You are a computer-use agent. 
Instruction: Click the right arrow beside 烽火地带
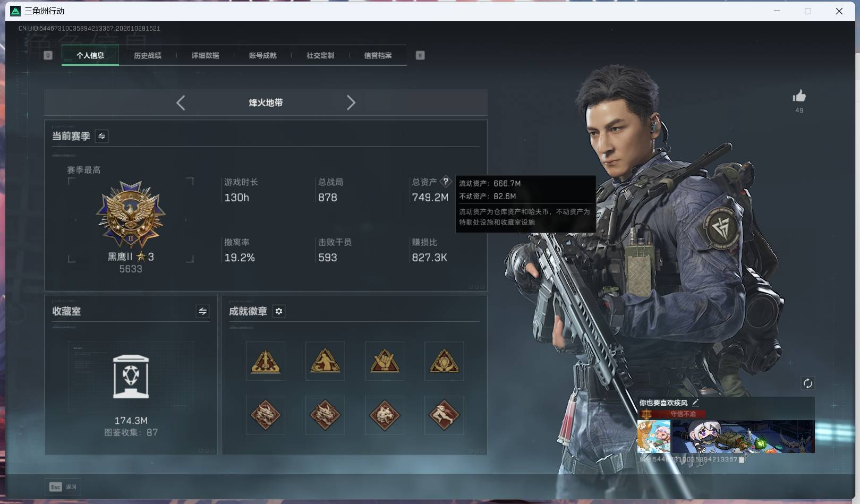tap(351, 102)
